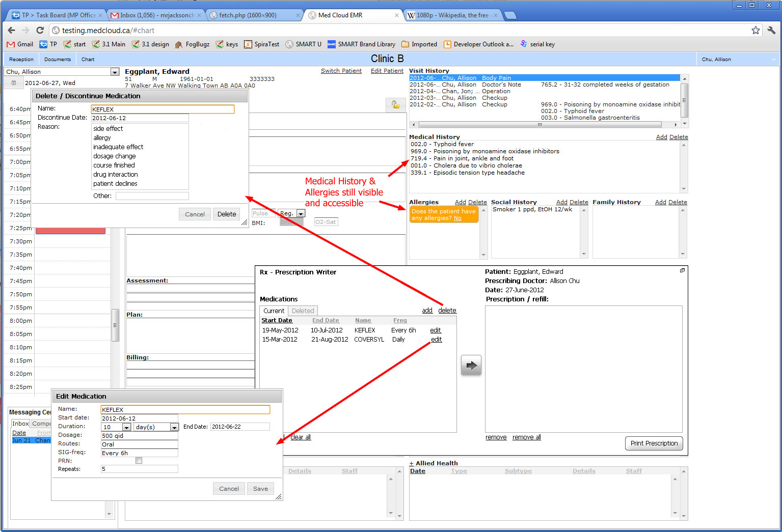Open the Documents menu tab
Screen dimensions: 782x532
(x=58, y=60)
